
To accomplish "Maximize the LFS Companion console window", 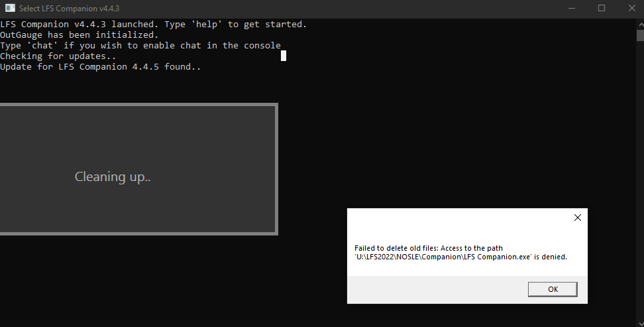I will point(602,8).
